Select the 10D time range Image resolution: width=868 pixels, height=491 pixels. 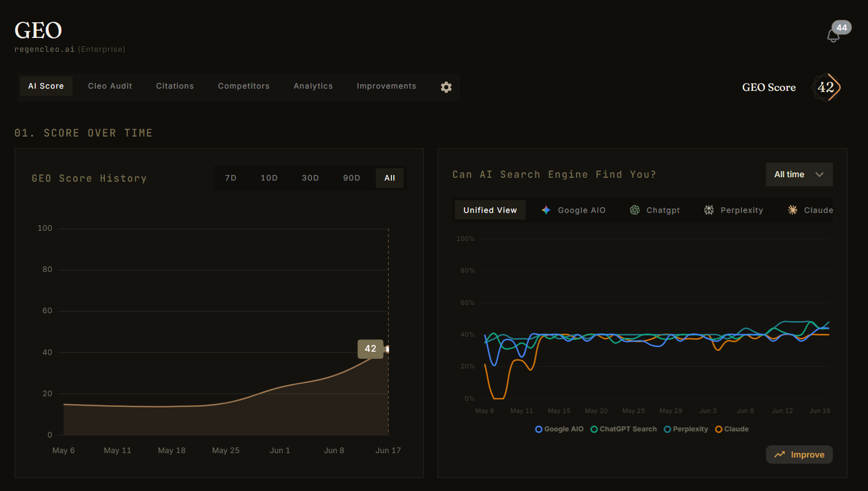coord(269,178)
